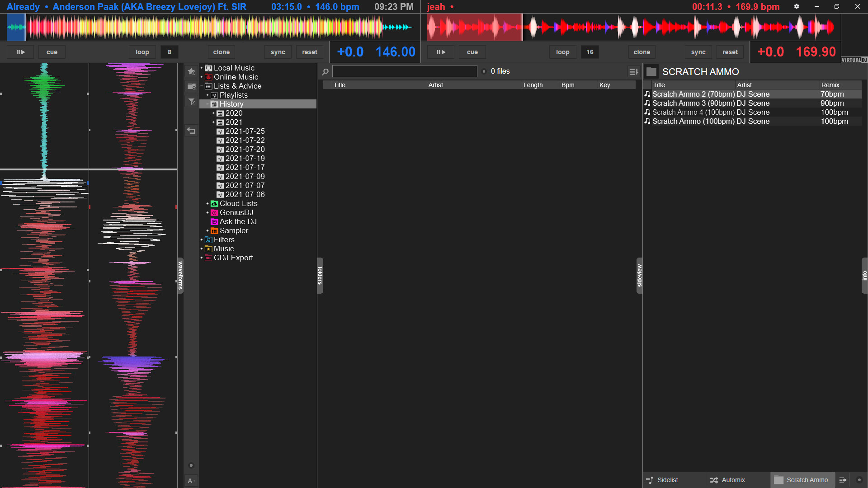This screenshot has width=868, height=488.
Task: Click the Cloud Lists icon
Action: pyautogui.click(x=214, y=204)
